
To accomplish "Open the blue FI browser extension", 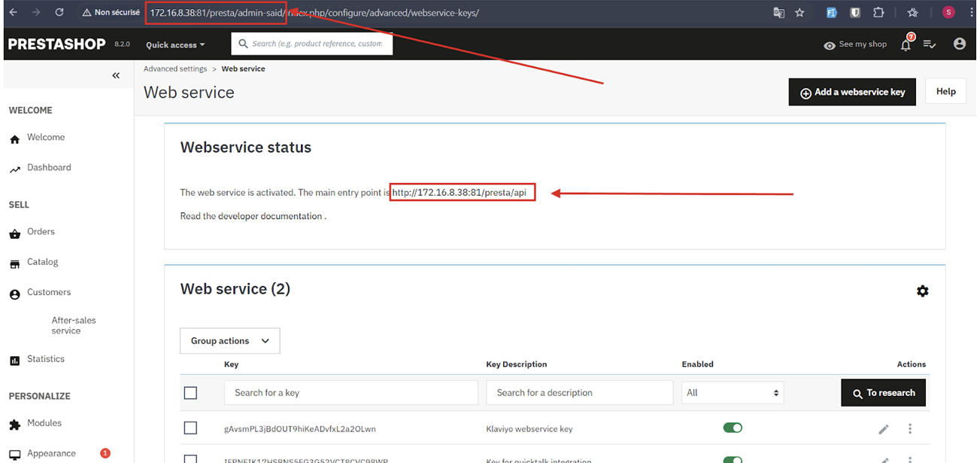I will (832, 13).
